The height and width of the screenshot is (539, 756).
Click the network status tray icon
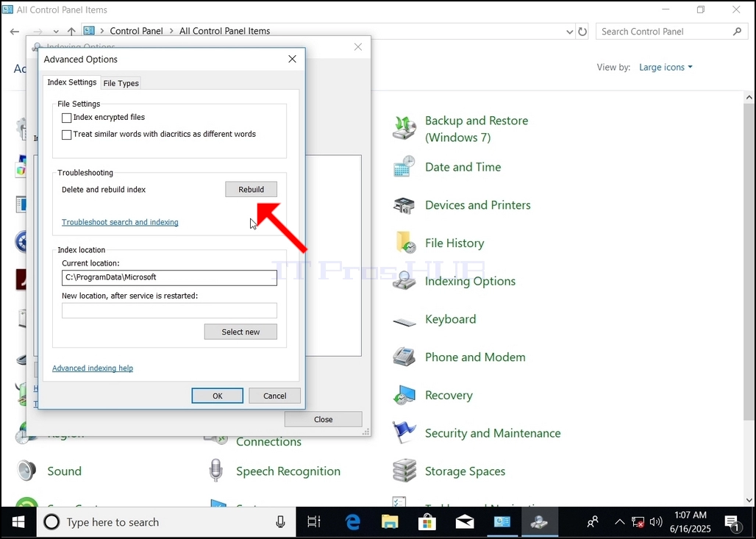point(638,522)
